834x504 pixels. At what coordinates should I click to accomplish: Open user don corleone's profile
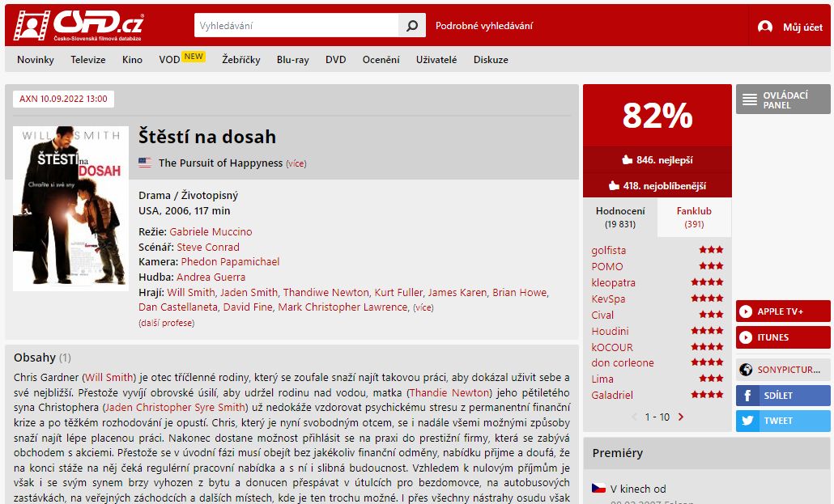(623, 363)
